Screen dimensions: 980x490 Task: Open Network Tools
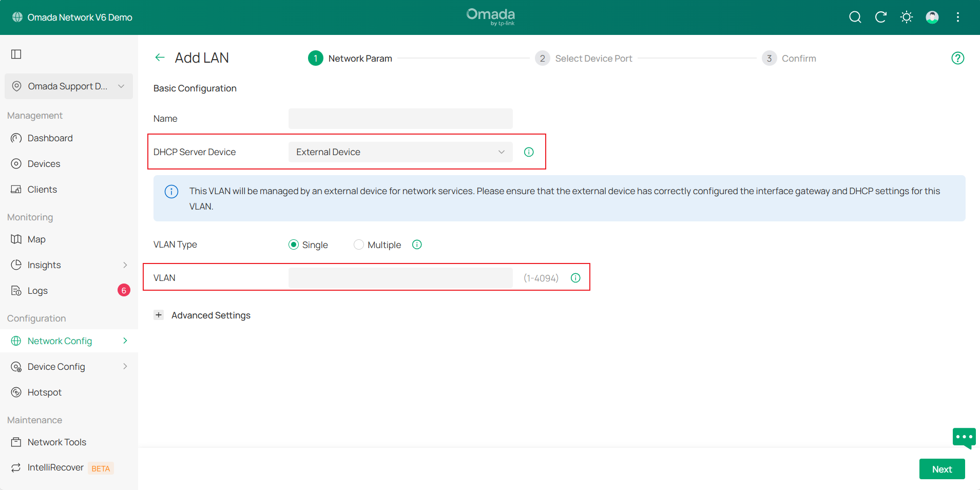point(56,442)
